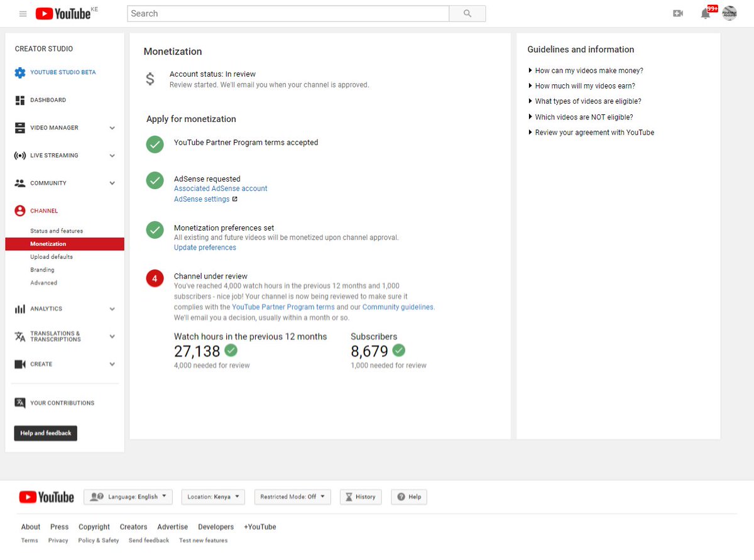Open the Location: Kenya dropdown

point(213,497)
